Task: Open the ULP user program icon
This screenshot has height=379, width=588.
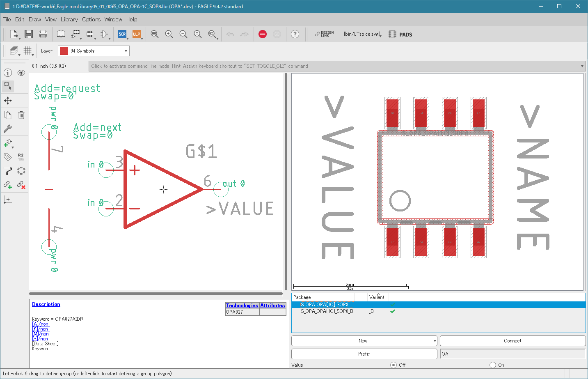Action: pos(137,34)
